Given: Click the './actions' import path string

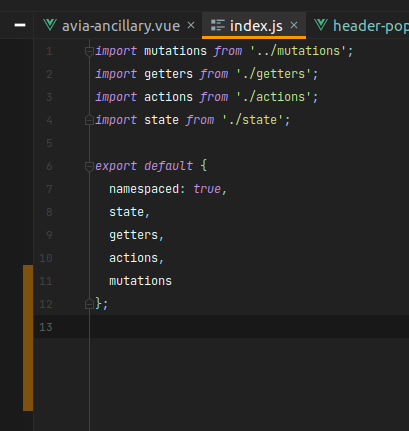Looking at the screenshot, I should pyautogui.click(x=274, y=97).
